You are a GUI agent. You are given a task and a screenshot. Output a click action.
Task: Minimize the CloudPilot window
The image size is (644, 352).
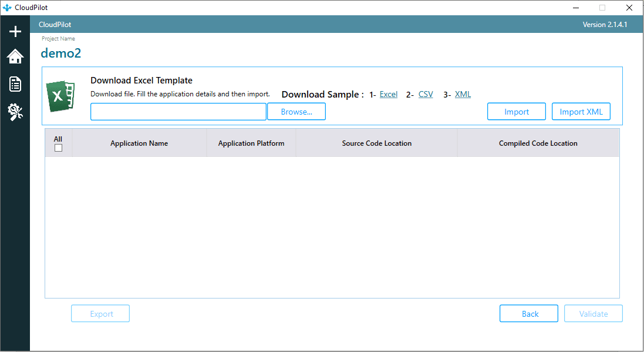point(576,8)
